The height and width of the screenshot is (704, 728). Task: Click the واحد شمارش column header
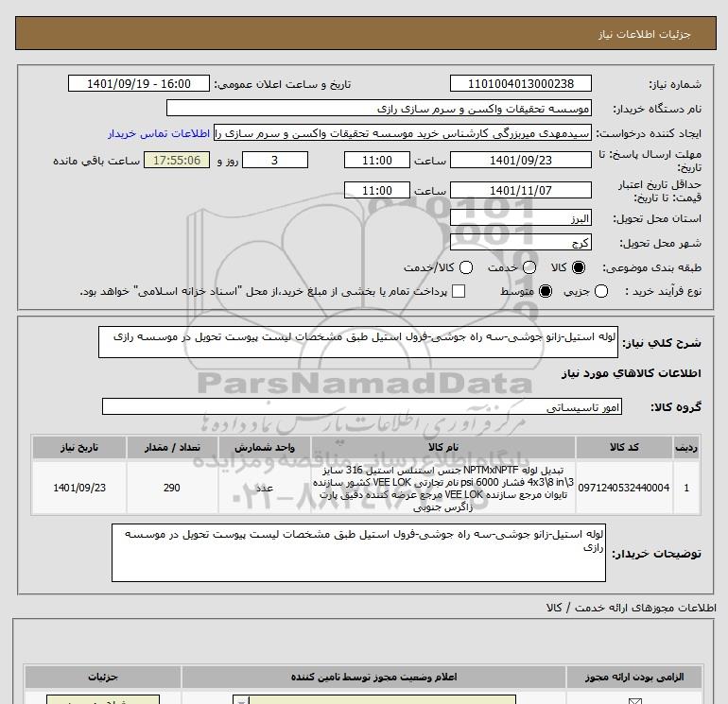point(264,447)
